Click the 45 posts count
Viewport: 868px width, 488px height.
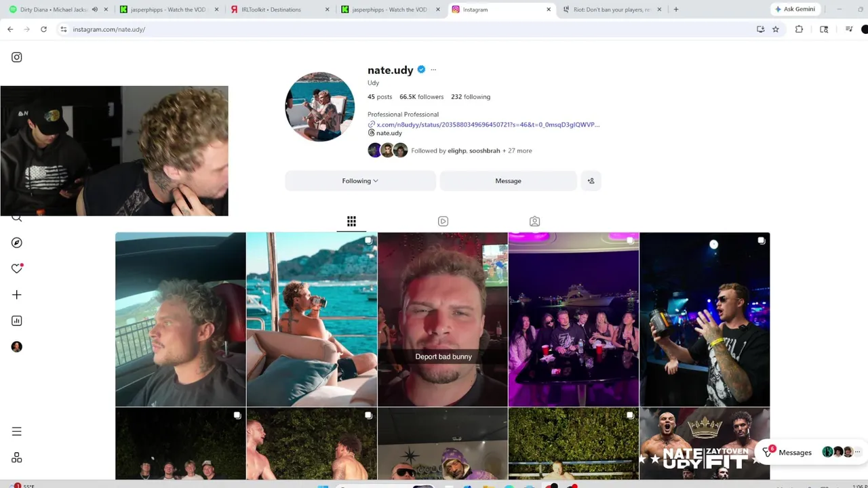(380, 97)
